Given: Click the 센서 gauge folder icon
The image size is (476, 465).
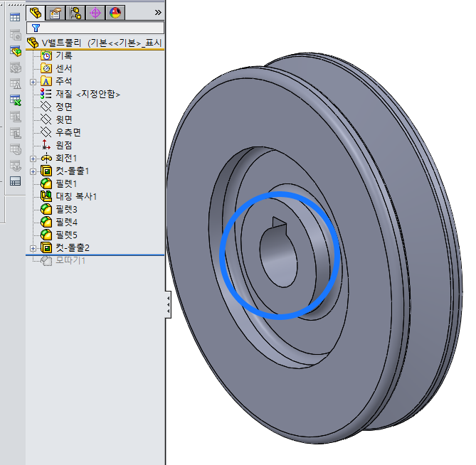Looking at the screenshot, I should pyautogui.click(x=46, y=68).
